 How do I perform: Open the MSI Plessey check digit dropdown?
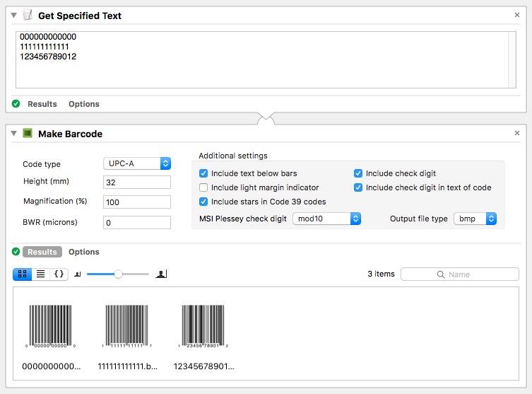point(326,219)
